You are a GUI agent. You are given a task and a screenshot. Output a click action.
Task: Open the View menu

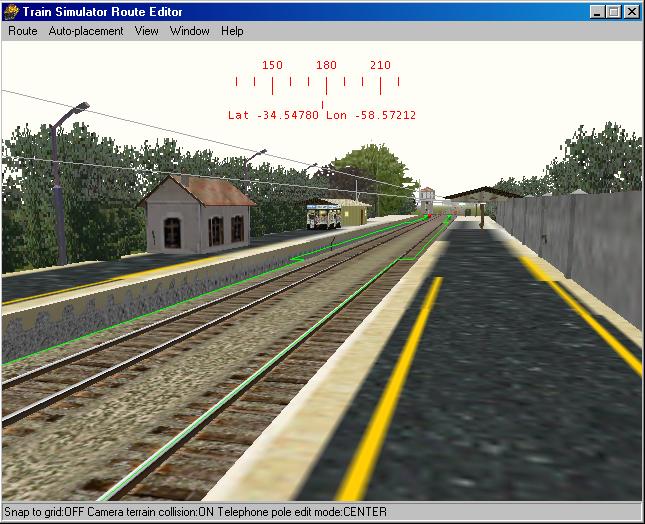coord(147,31)
